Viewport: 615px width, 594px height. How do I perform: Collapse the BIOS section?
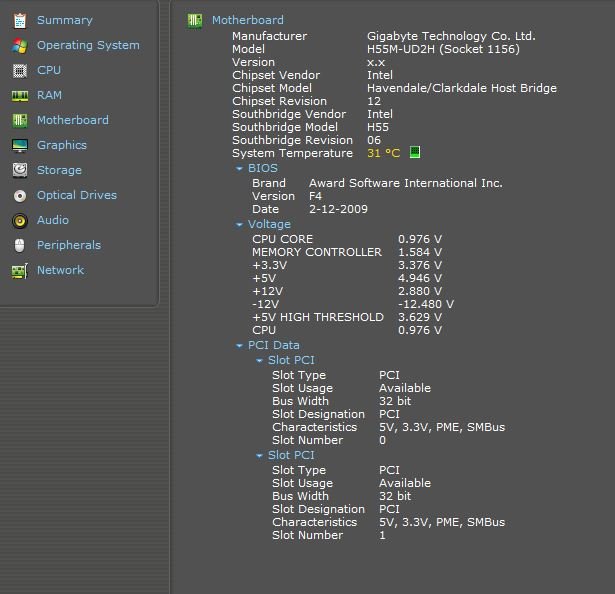click(240, 169)
